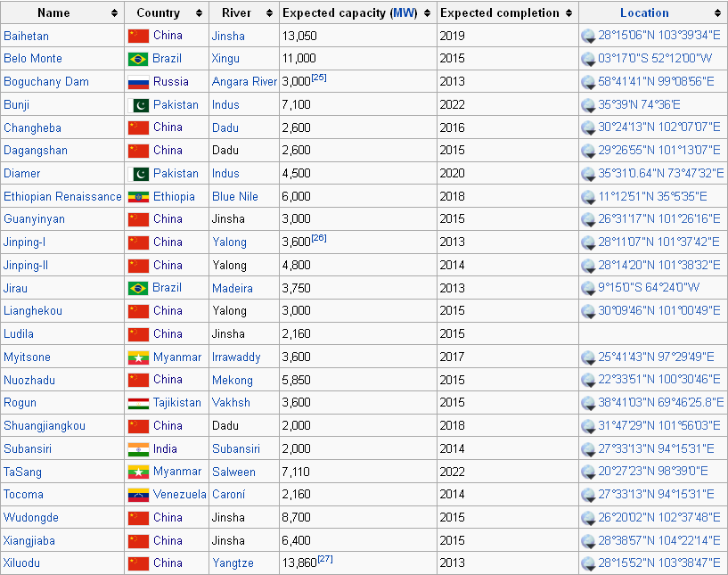Open the Ethiopian Renaissance dam link

[62, 196]
